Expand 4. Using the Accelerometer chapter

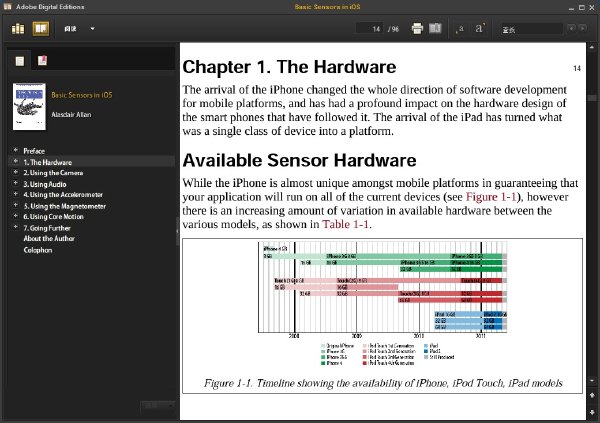[16, 194]
